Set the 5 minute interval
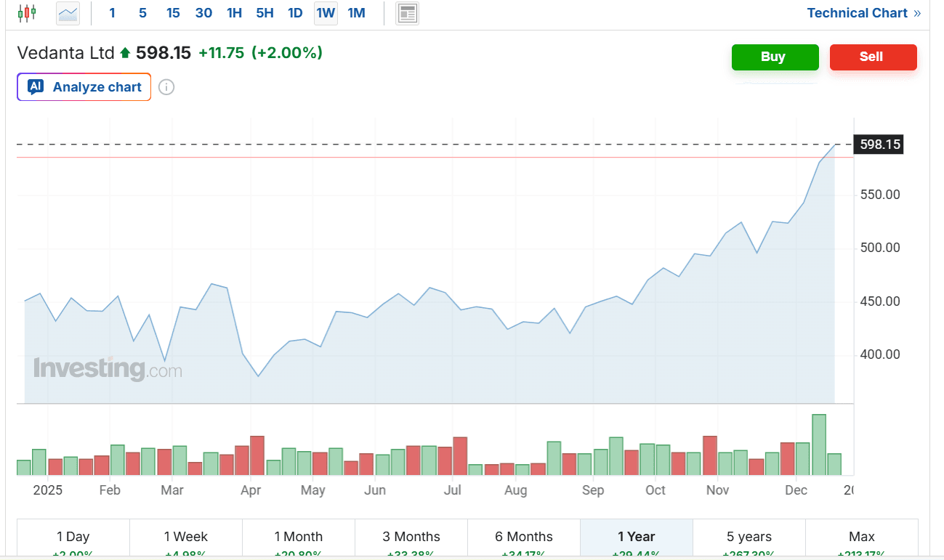Viewport: 944px width, 560px height. [x=142, y=13]
